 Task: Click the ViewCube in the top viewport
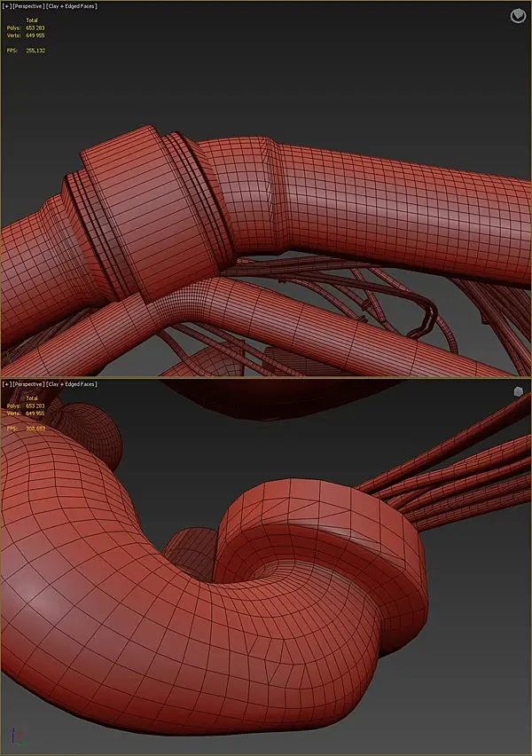(518, 16)
